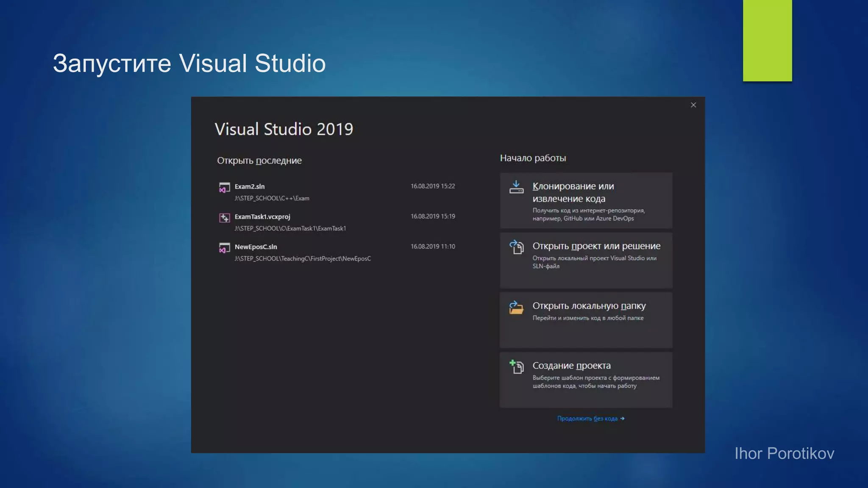Click the timestamp 16.08.2019 15:22
Screen dimensions: 868x488
[433, 186]
